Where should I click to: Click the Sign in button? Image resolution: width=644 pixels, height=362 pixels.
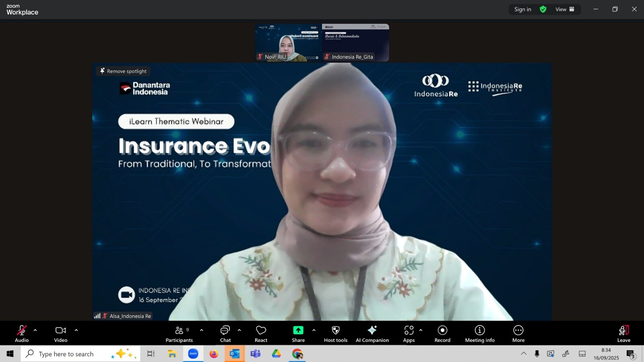(x=522, y=9)
